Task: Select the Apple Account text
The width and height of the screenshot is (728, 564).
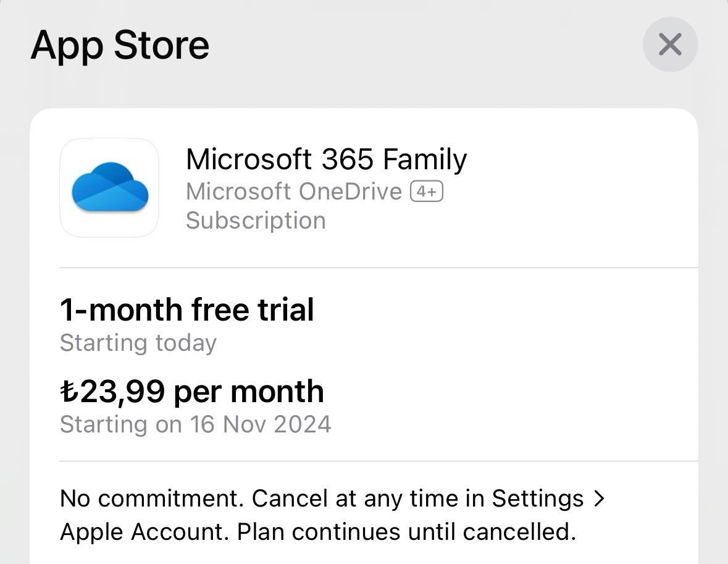Action: (145, 532)
